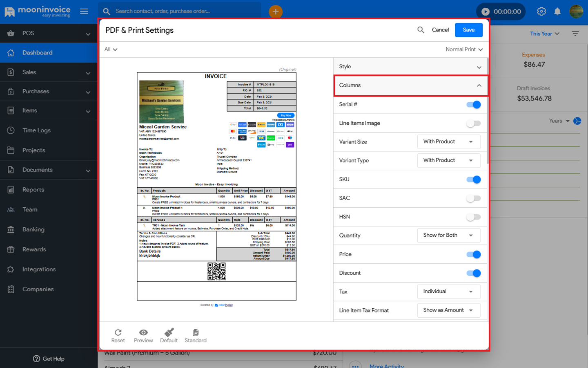The width and height of the screenshot is (588, 368).
Task: Open the Variant Size dropdown
Action: point(449,142)
